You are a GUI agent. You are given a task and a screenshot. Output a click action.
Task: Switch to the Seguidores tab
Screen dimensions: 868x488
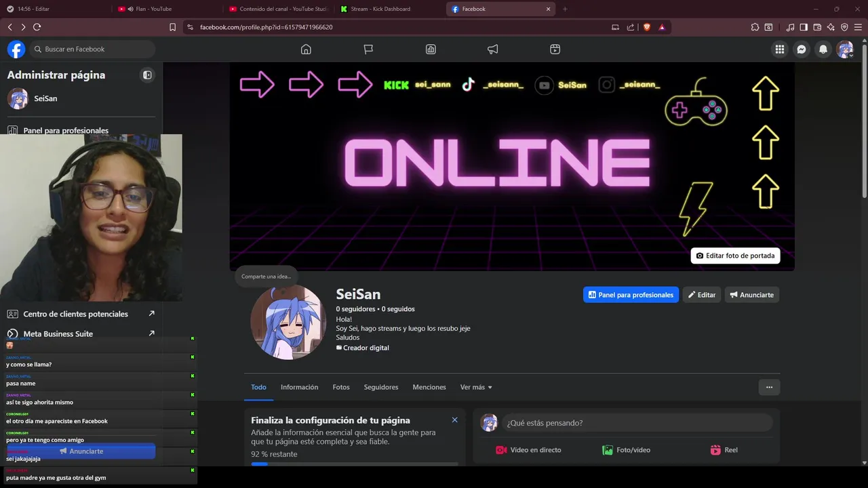coord(381,387)
